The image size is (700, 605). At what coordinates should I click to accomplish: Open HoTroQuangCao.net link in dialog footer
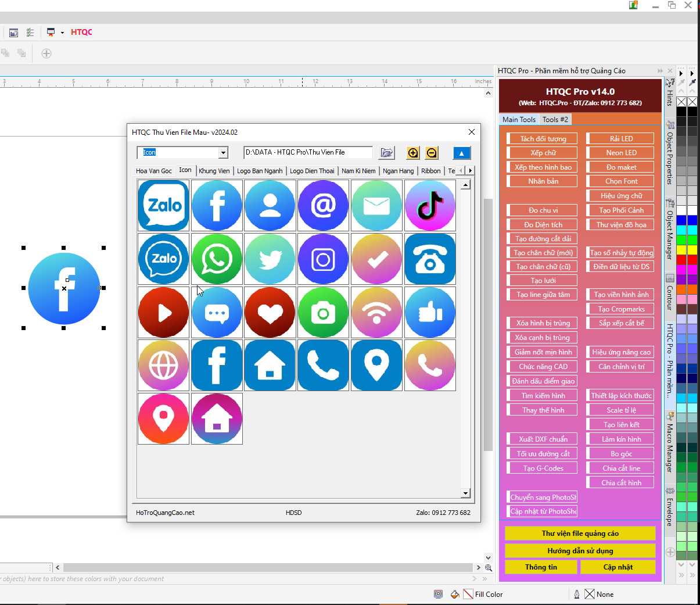pyautogui.click(x=165, y=513)
